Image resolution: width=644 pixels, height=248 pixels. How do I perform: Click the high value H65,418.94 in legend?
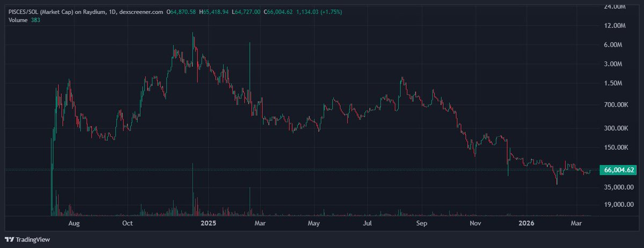click(x=214, y=11)
